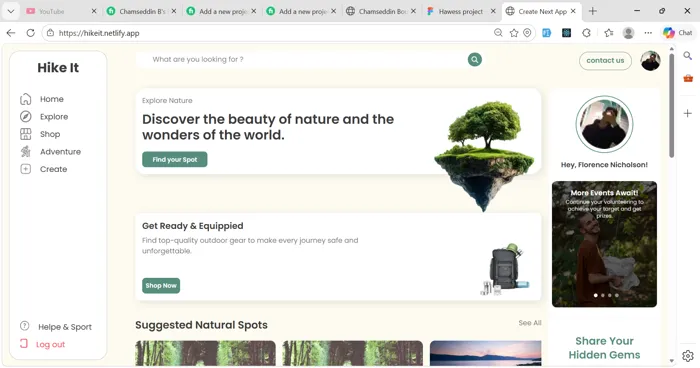Click the green search magnifier button
The height and width of the screenshot is (368, 700).
pos(475,59)
